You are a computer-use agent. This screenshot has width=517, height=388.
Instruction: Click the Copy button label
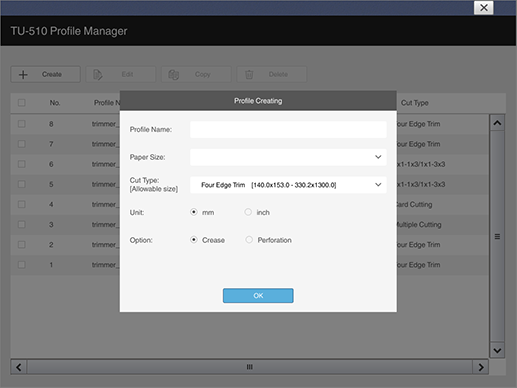[x=203, y=74]
